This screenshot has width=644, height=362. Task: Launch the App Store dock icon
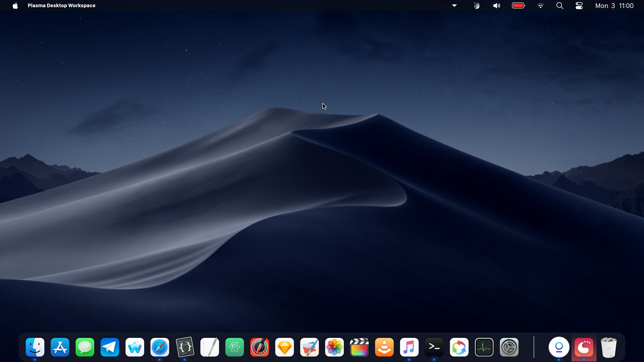coord(60,347)
